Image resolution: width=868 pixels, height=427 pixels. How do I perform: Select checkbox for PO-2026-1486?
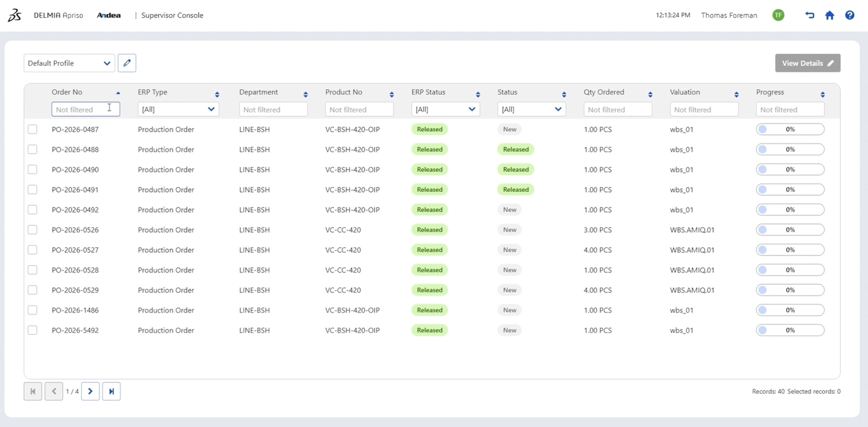pos(33,310)
